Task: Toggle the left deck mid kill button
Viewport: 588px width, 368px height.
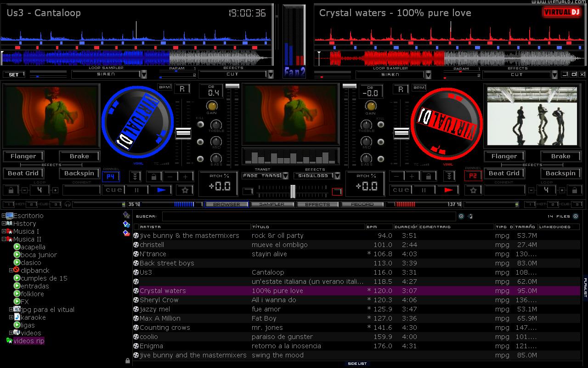Action: pos(200,142)
